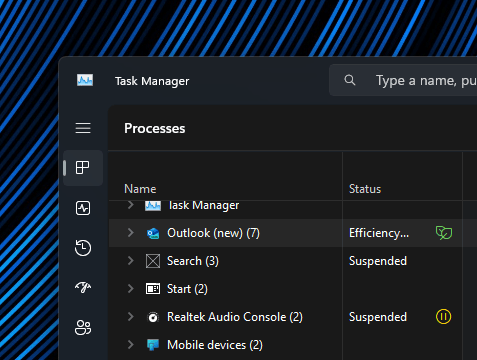This screenshot has width=477, height=360.
Task: Select 'Realtek Audio Console (2)' name
Action: pos(235,317)
